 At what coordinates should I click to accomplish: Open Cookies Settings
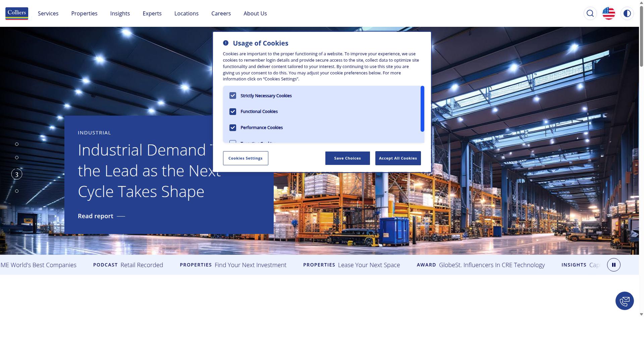pos(246,158)
